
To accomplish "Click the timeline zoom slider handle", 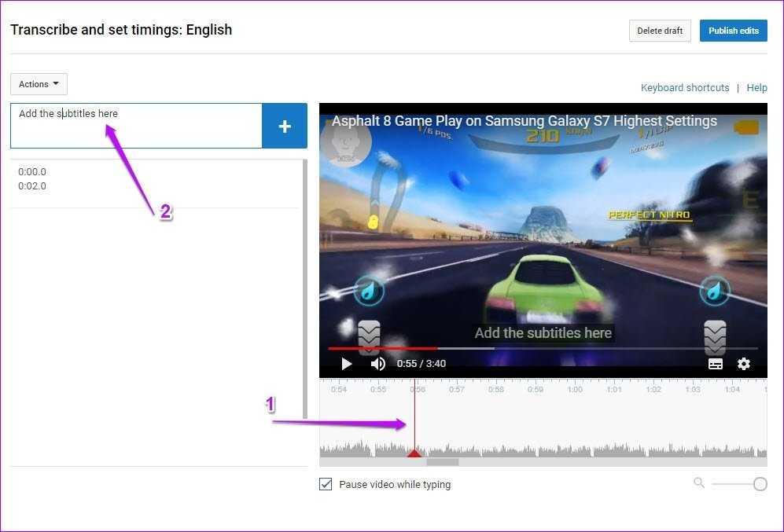I will [x=760, y=484].
